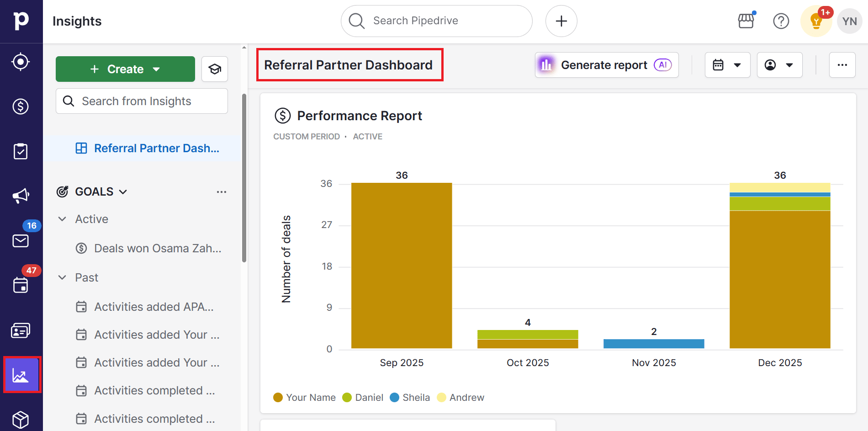Open the Campaigns megaphone icon
The height and width of the screenshot is (431, 868).
(21, 196)
